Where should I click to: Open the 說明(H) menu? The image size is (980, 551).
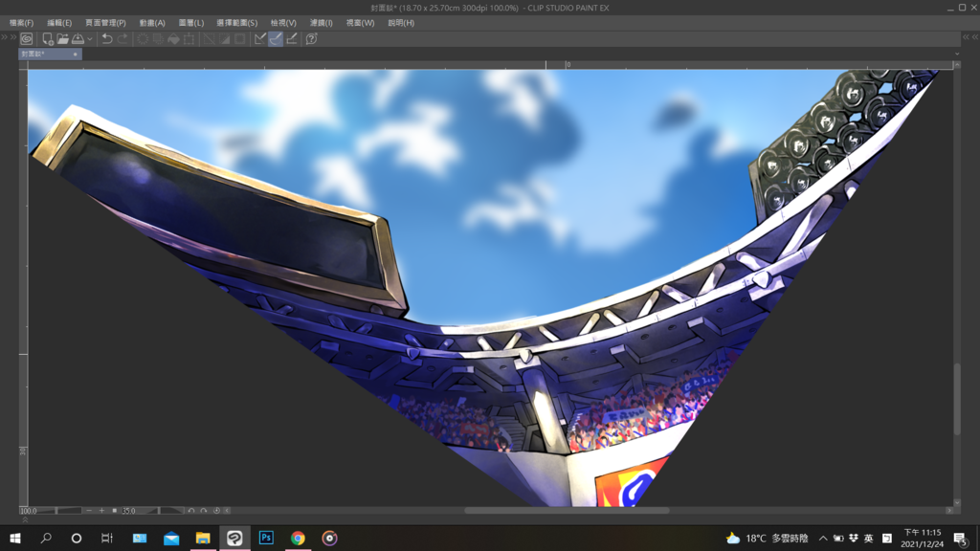click(x=401, y=23)
